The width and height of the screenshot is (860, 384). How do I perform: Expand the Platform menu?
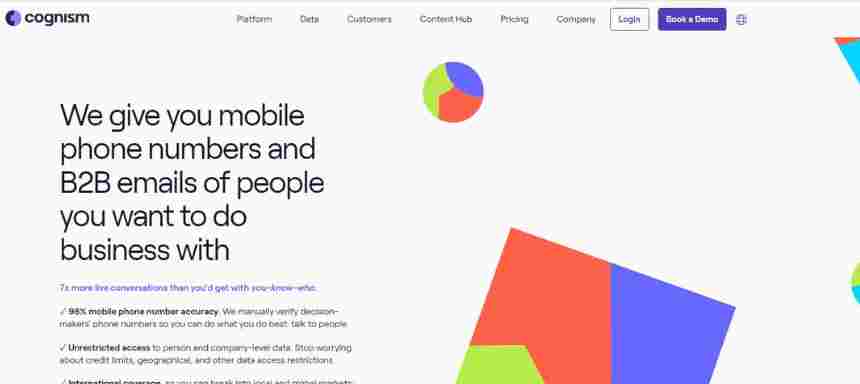(x=254, y=19)
